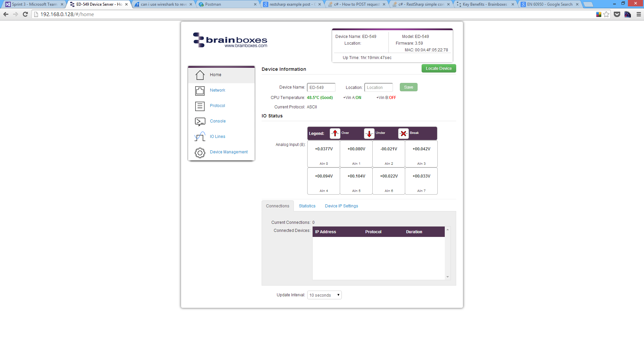The height and width of the screenshot is (349, 644).
Task: Open the Console page
Action: point(218,121)
